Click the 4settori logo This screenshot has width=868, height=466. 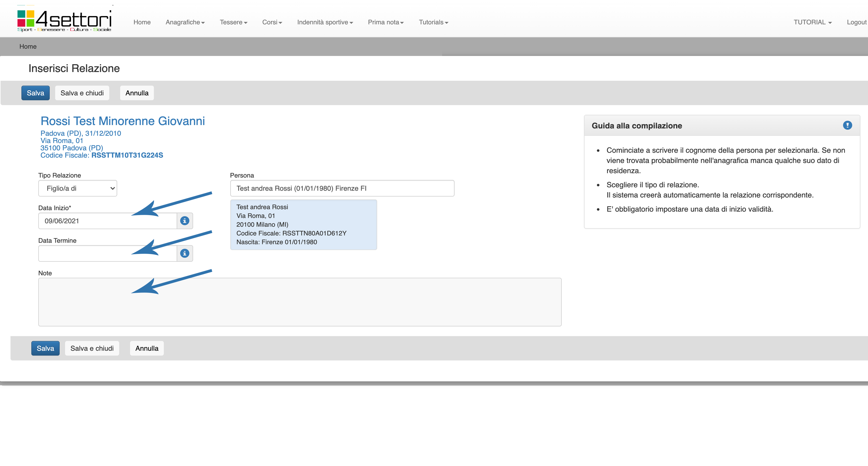(64, 20)
